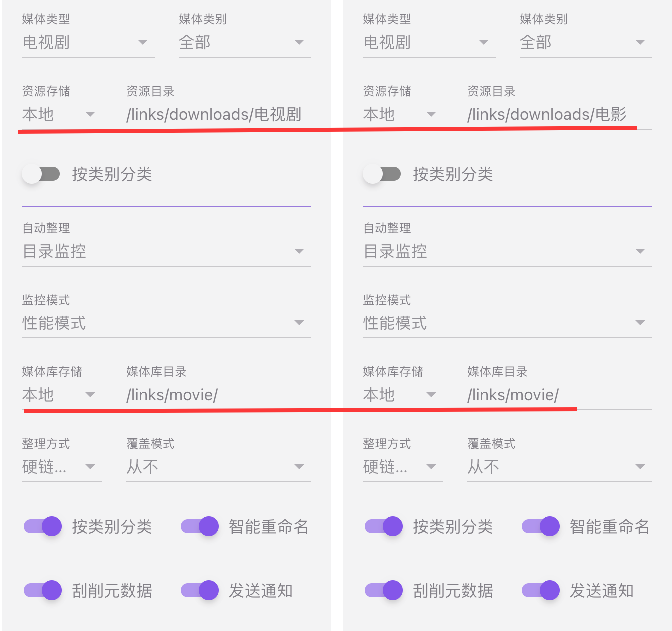
Task: Open 媒体类型 dropdown in the left panel
Action: tap(88, 43)
